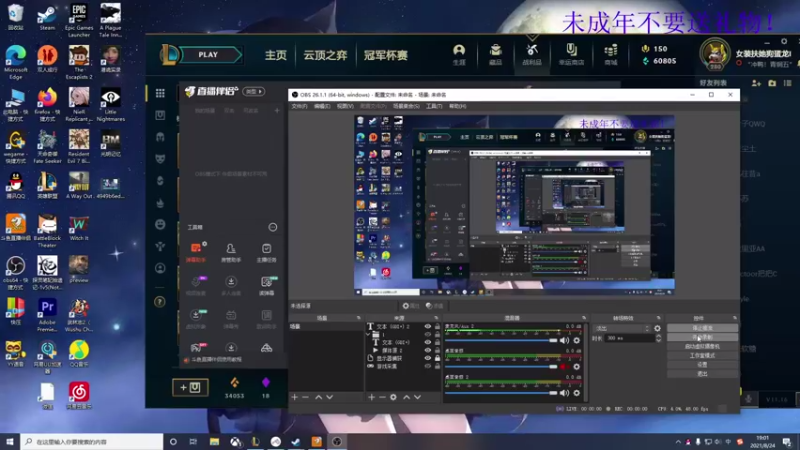Mute the 桌面音频 2 channel
Viewport: 800px width, 450px height.
point(564,393)
